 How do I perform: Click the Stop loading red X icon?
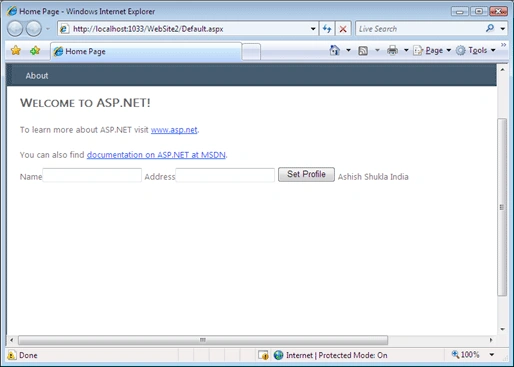pos(343,29)
